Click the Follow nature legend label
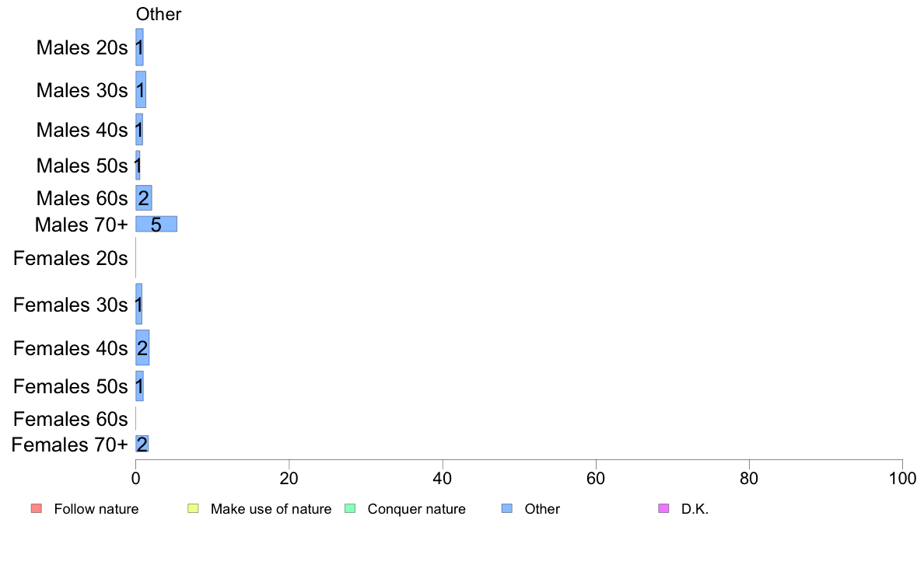The width and height of the screenshot is (924, 572). pyautogui.click(x=96, y=509)
